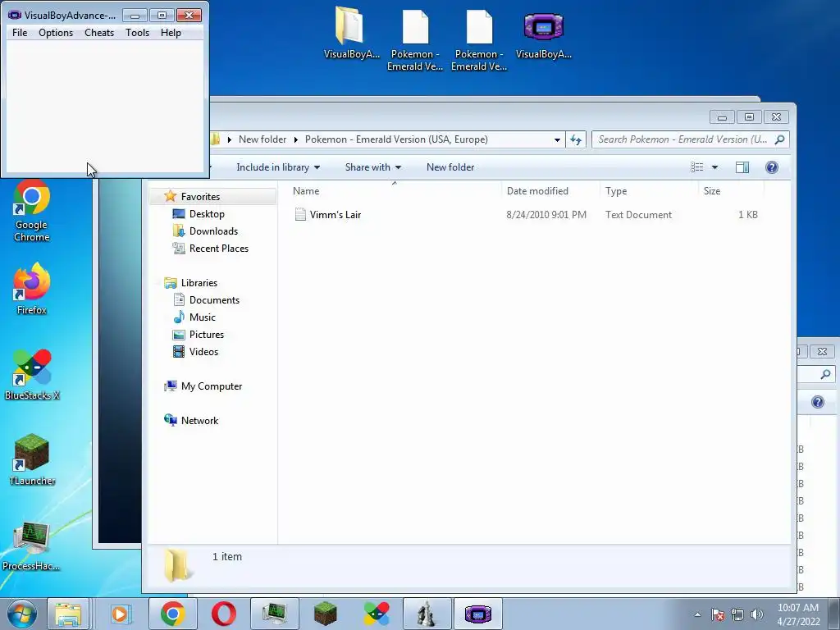This screenshot has width=840, height=630.
Task: Click the Pokemon - Emerald Version breadcrumb
Action: click(396, 139)
